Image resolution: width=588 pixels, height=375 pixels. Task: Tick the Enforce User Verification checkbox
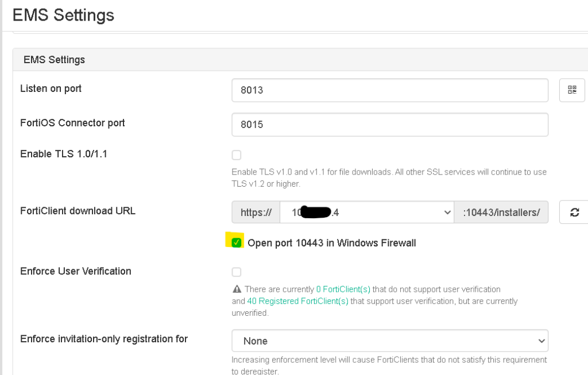pos(237,272)
